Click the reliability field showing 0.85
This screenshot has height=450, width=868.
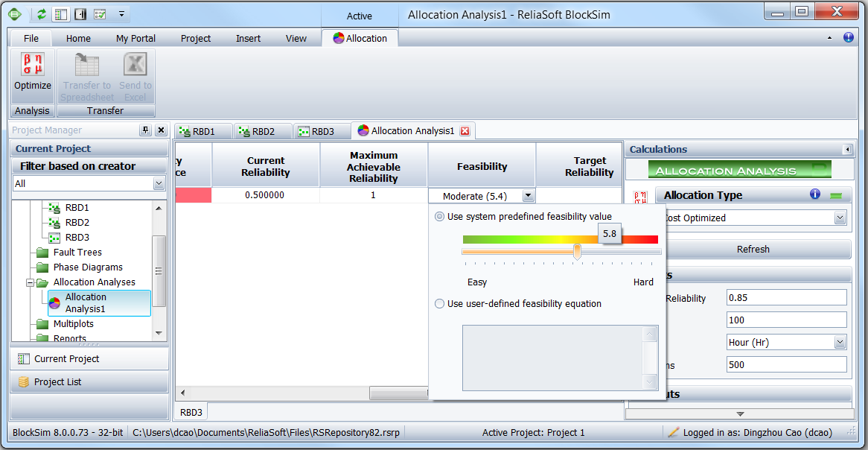pos(787,297)
